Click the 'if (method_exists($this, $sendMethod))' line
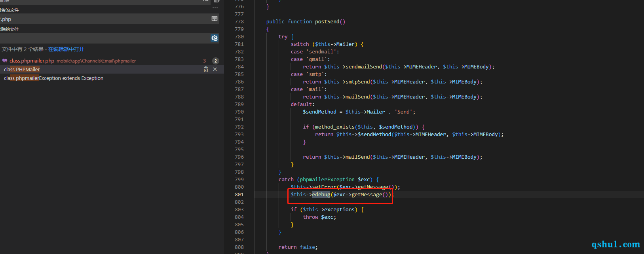Viewport: 644px width, 254px height. [364, 127]
